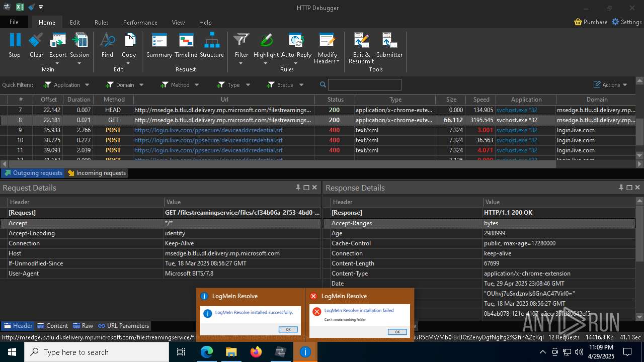The width and height of the screenshot is (644, 362).
Task: Expand the Auto-Reply dropdown arrow
Action: (295, 63)
